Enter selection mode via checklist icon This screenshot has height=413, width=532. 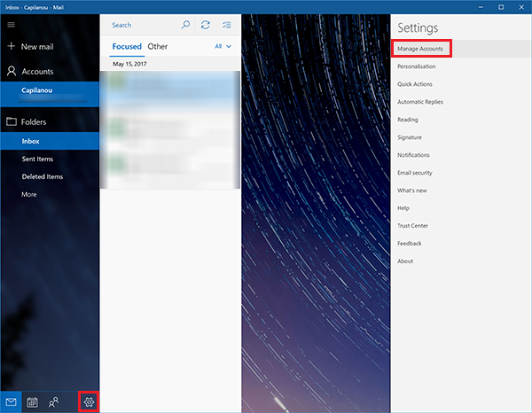pos(227,25)
